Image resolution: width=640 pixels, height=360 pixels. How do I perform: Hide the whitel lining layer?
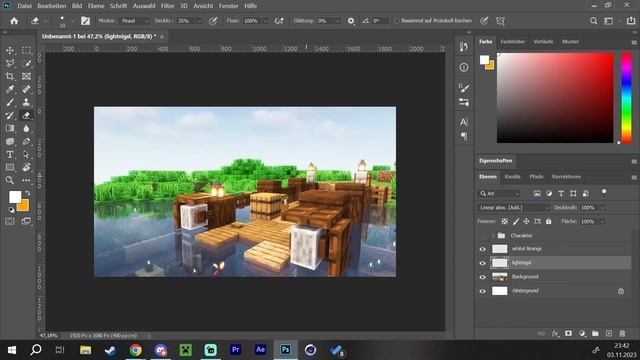point(482,249)
